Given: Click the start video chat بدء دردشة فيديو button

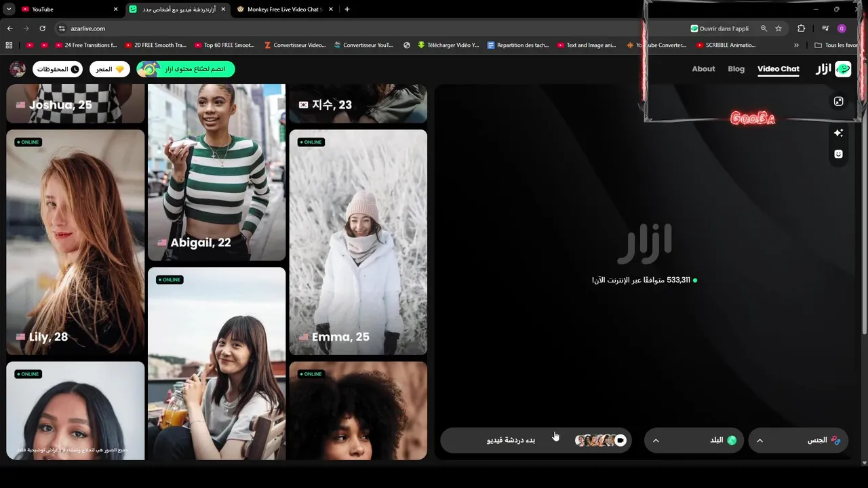Looking at the screenshot, I should click(x=536, y=441).
